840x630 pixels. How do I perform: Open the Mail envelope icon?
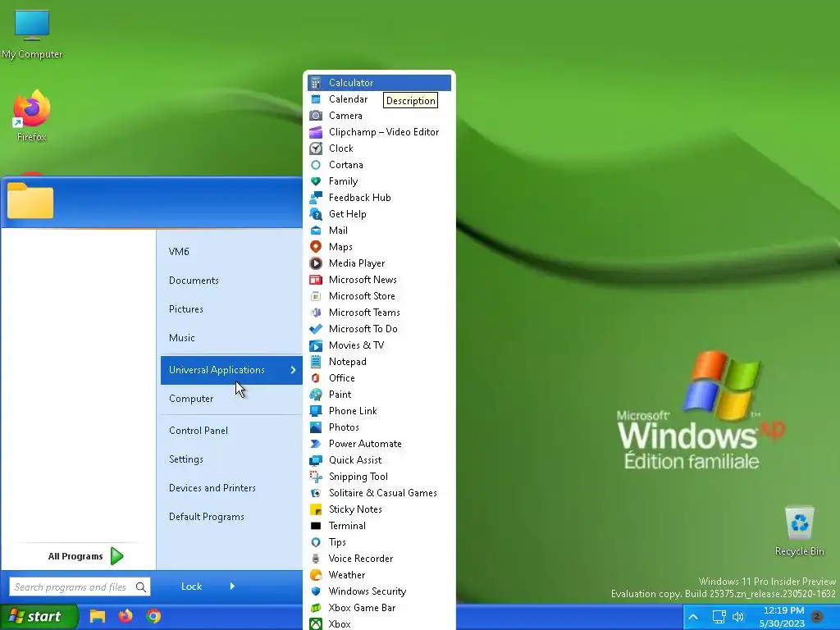click(x=316, y=231)
